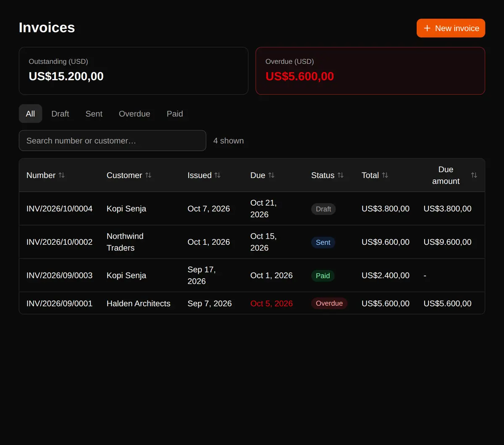This screenshot has width=504, height=445.
Task: Click the Draft status badge
Action: (x=323, y=209)
